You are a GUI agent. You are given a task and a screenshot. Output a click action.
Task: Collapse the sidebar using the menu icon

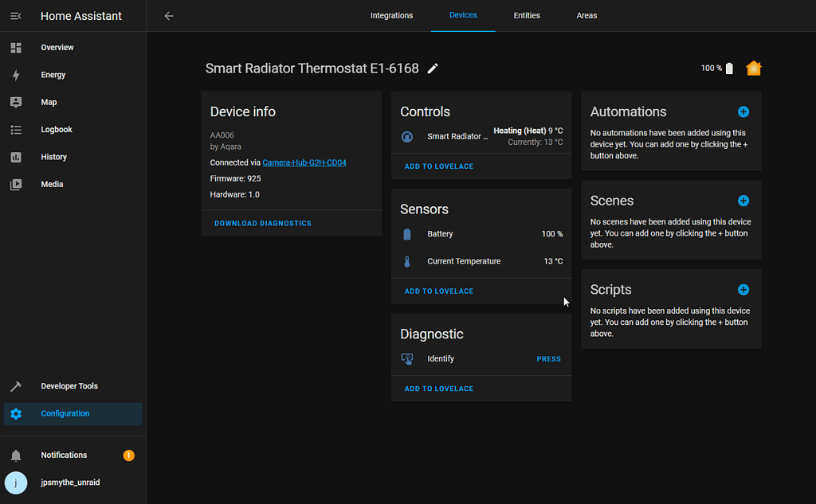(16, 16)
